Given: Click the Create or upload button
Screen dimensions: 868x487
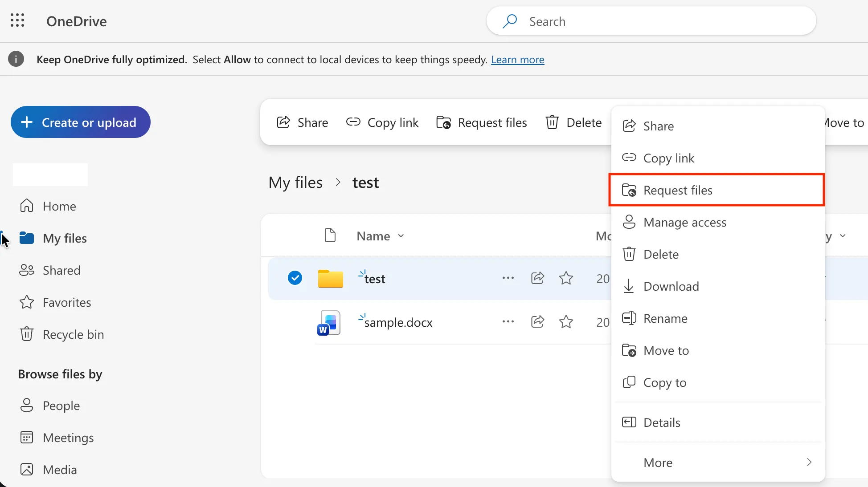Looking at the screenshot, I should pyautogui.click(x=80, y=122).
